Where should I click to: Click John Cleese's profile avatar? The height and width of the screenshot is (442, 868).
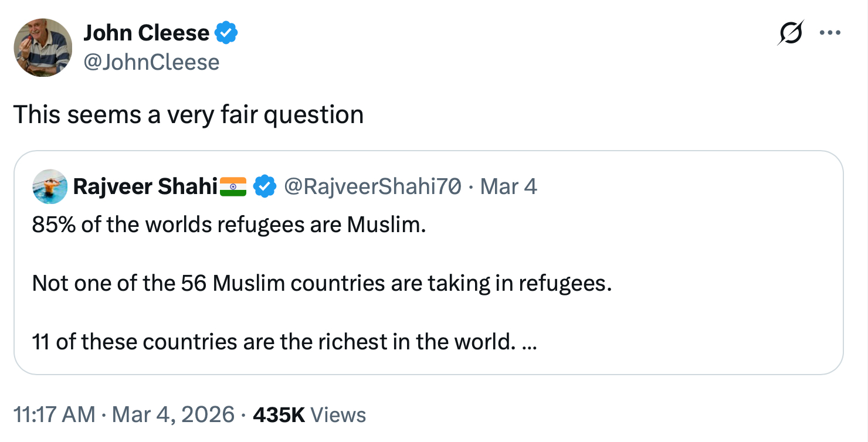click(43, 47)
